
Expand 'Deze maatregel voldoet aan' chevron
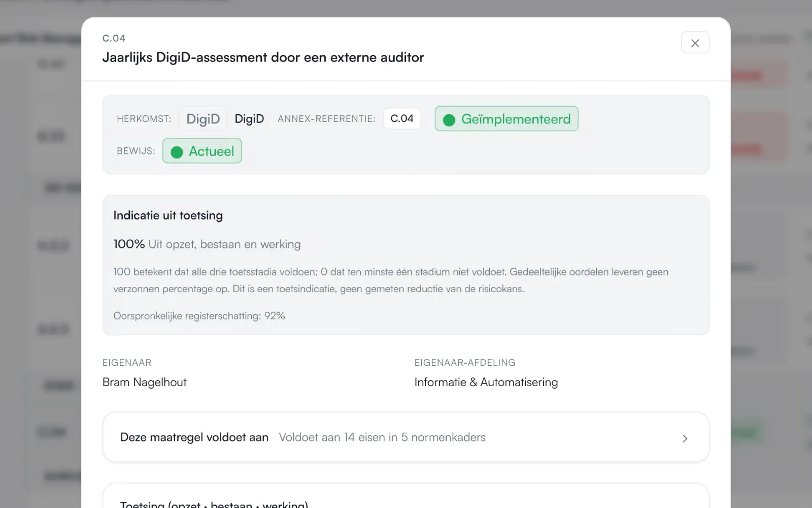685,438
